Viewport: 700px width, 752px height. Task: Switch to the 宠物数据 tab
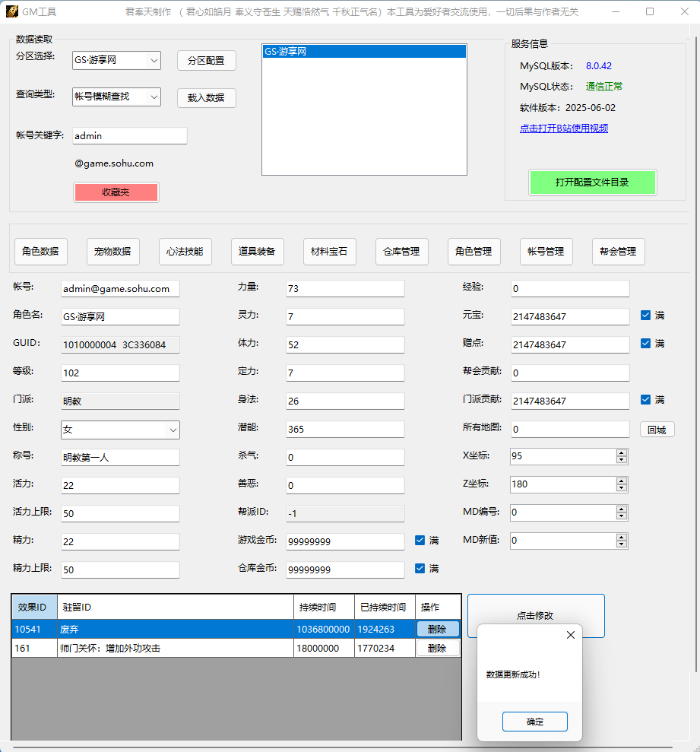point(113,252)
